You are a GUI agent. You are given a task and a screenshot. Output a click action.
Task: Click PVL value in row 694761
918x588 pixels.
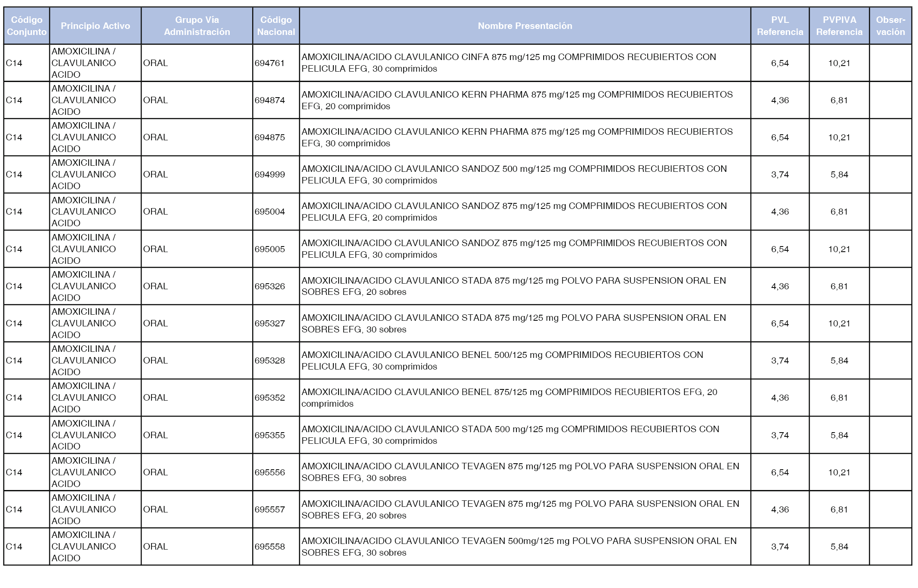tap(780, 63)
